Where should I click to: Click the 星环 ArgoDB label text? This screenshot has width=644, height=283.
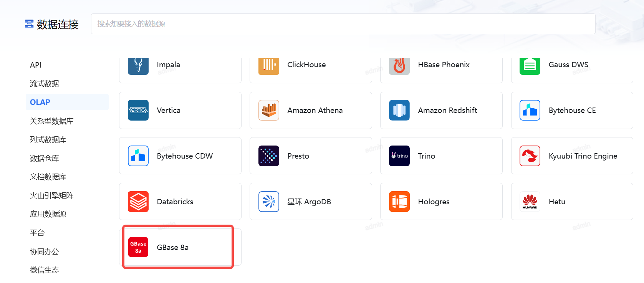pos(309,202)
